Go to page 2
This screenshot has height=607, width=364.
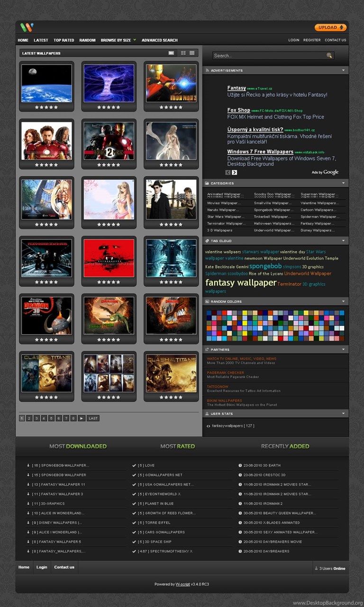pyautogui.click(x=29, y=418)
